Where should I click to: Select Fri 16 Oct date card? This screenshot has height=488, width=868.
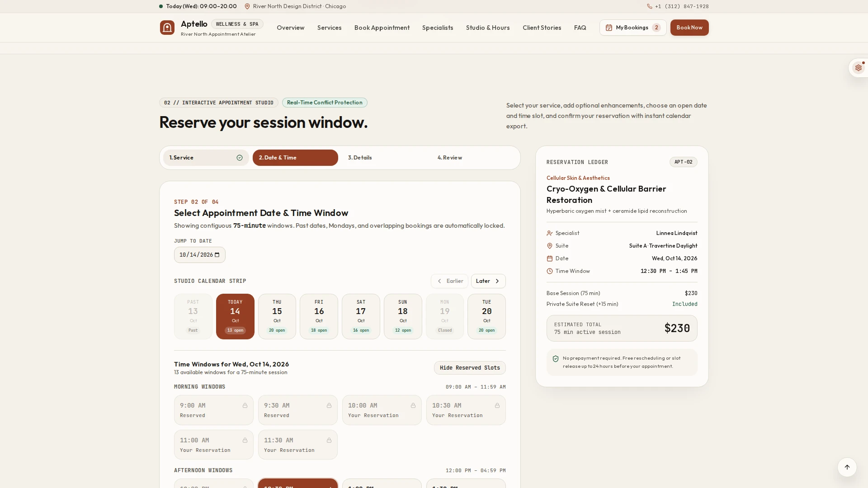(319, 316)
